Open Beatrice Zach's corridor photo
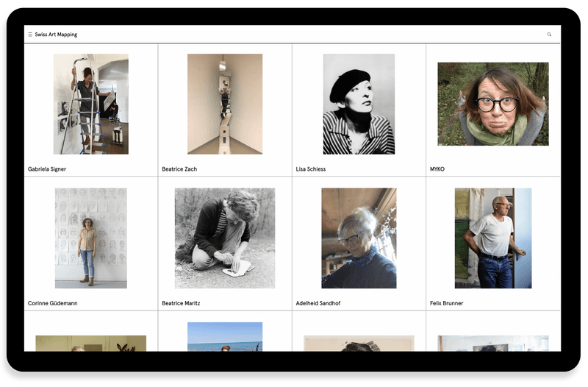The width and height of the screenshot is (588, 387). 224,104
